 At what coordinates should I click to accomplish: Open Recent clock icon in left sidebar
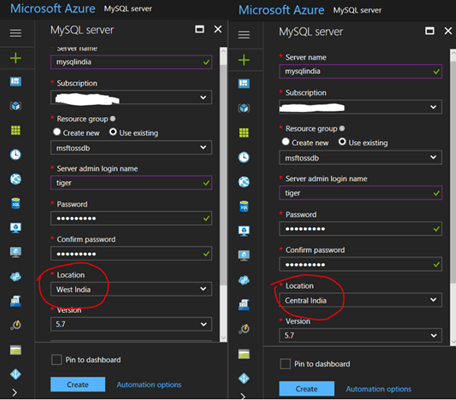click(x=16, y=155)
